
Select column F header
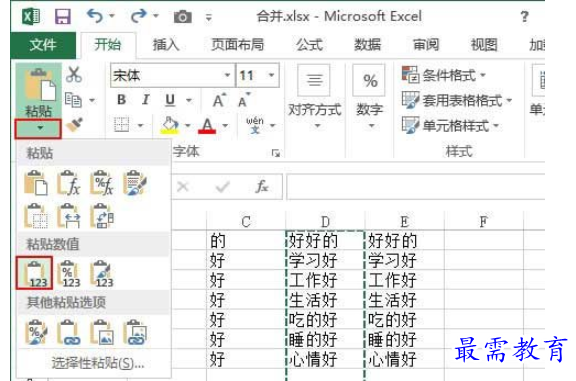[x=484, y=222]
